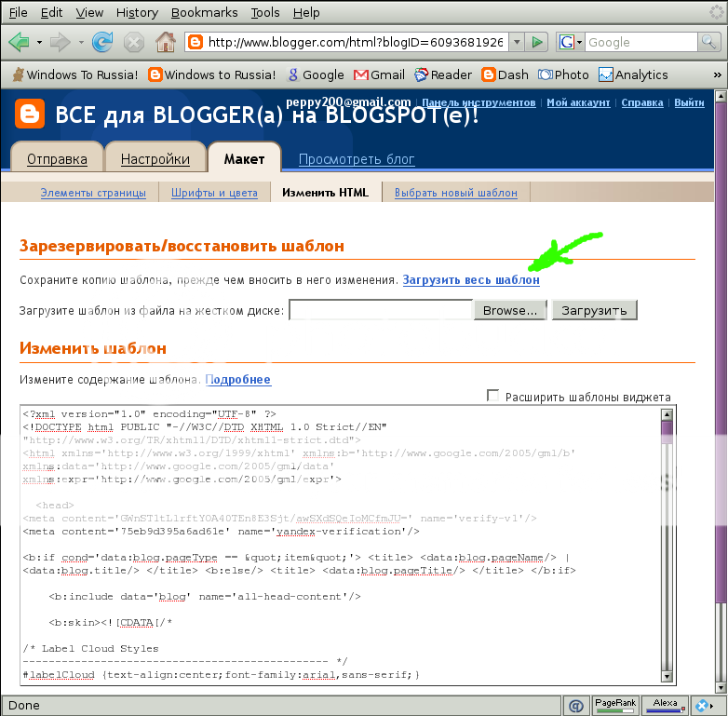Click the PageRank status bar indicator

click(614, 706)
